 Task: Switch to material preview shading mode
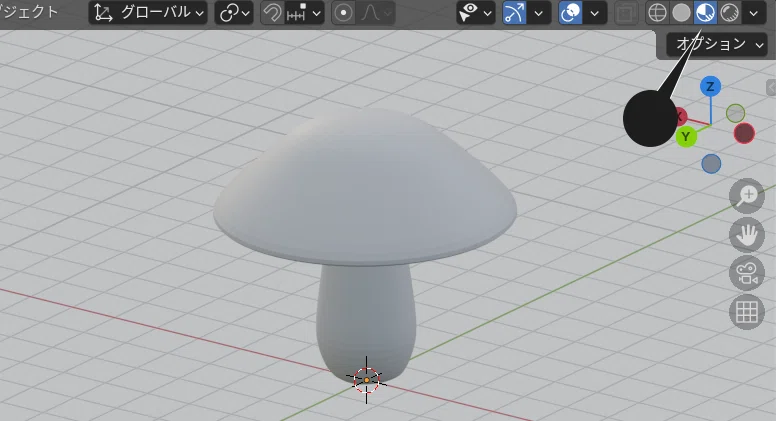[705, 13]
